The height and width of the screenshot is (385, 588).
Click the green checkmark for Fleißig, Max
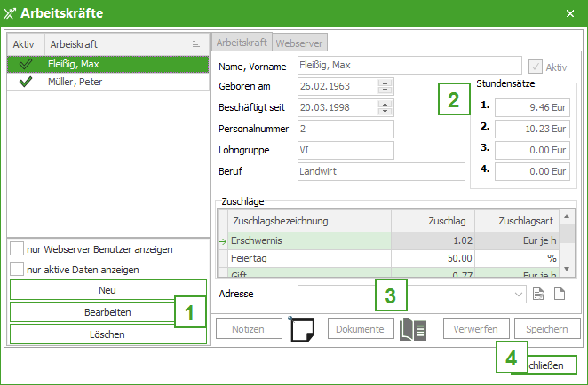coord(25,64)
